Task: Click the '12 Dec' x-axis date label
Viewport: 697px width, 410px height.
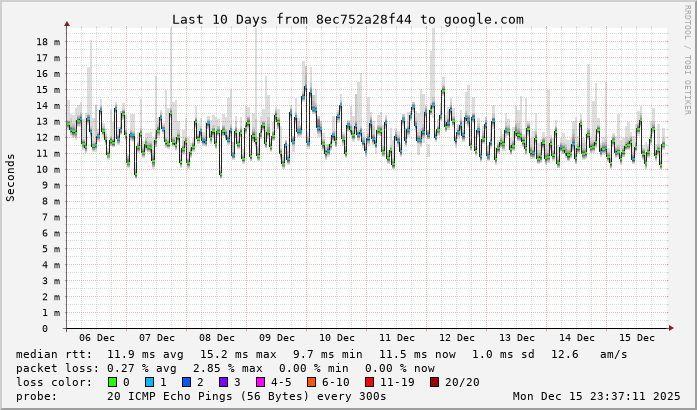Action: (457, 338)
